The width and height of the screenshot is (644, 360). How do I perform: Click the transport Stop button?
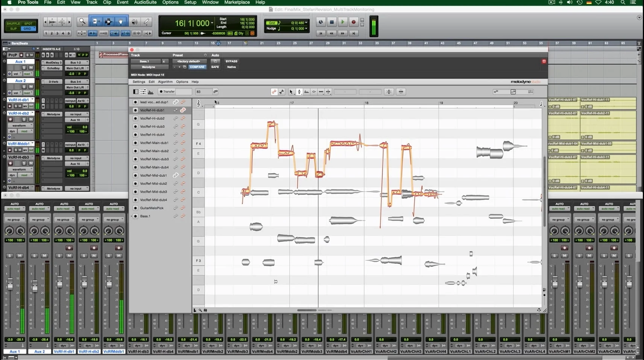click(x=332, y=22)
